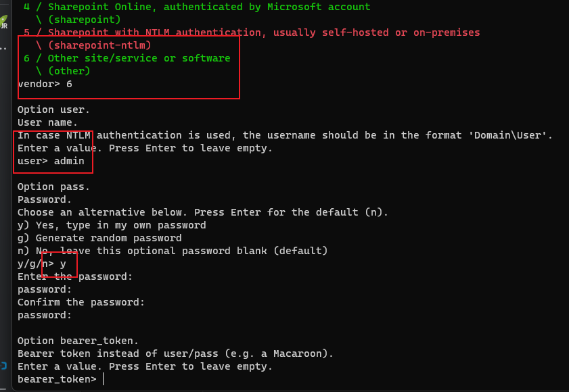Open the ellipsis more options in sidebar
The image size is (569, 392).
click(3, 48)
